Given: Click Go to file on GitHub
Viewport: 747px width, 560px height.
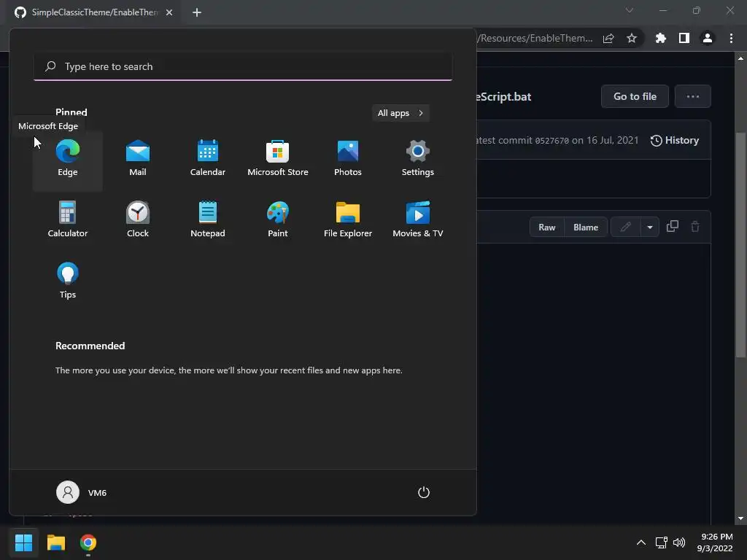Looking at the screenshot, I should (635, 96).
